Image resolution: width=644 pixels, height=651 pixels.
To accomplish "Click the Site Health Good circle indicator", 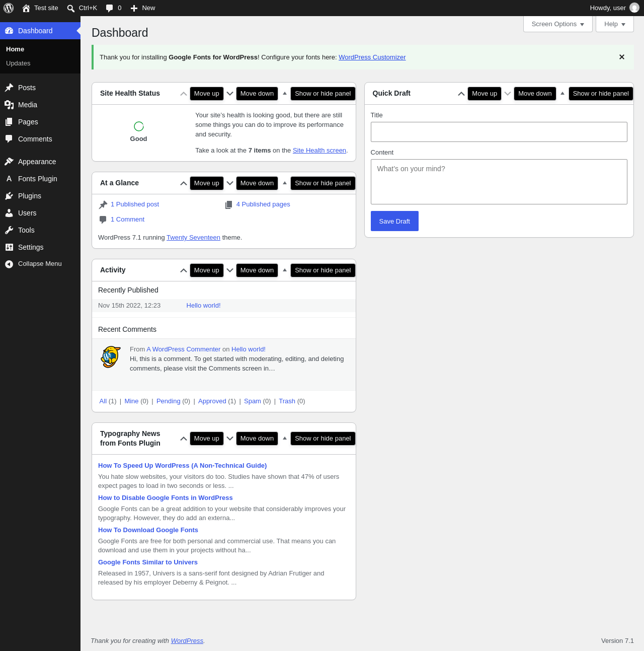I will click(139, 126).
